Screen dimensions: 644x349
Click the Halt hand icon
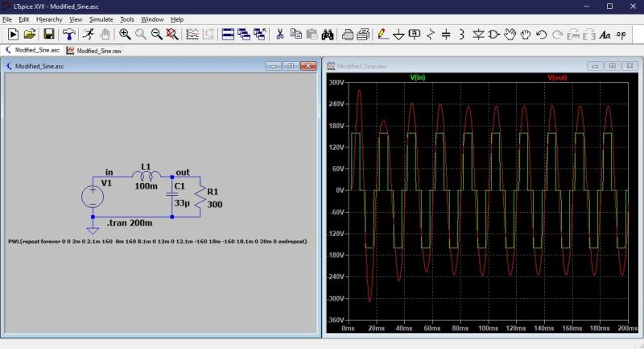(x=105, y=35)
